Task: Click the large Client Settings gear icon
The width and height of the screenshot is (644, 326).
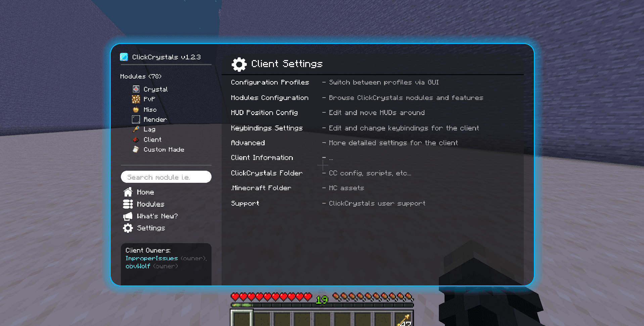Action: pyautogui.click(x=239, y=64)
